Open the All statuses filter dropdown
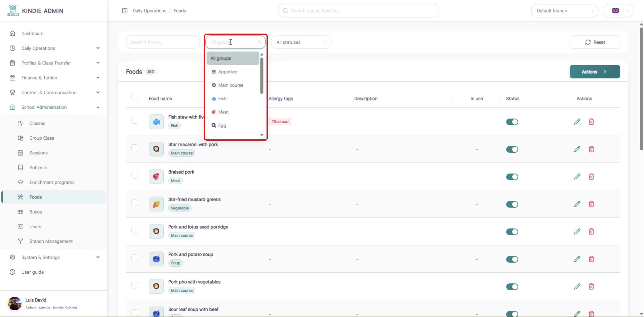 point(301,42)
